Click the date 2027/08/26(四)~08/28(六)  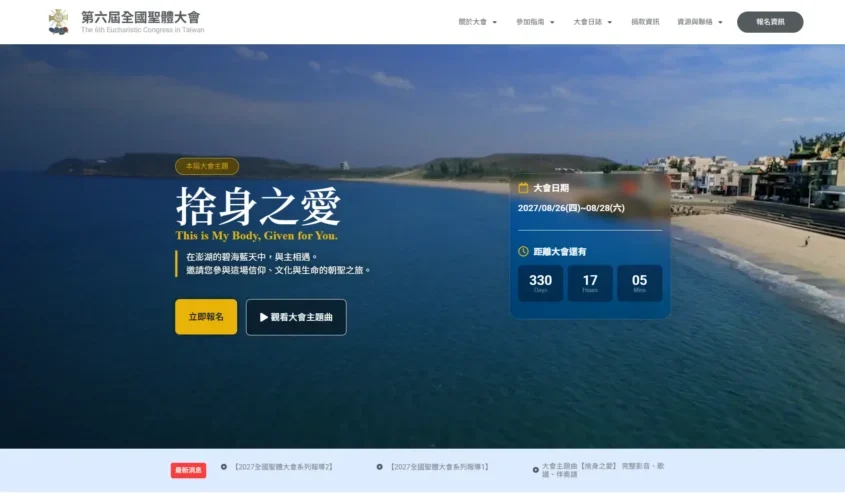click(571, 208)
